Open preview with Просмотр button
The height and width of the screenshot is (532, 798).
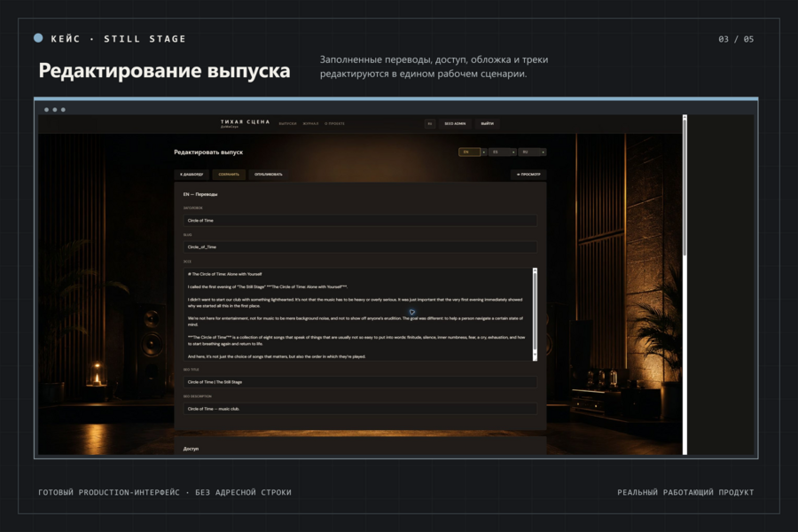(x=528, y=175)
